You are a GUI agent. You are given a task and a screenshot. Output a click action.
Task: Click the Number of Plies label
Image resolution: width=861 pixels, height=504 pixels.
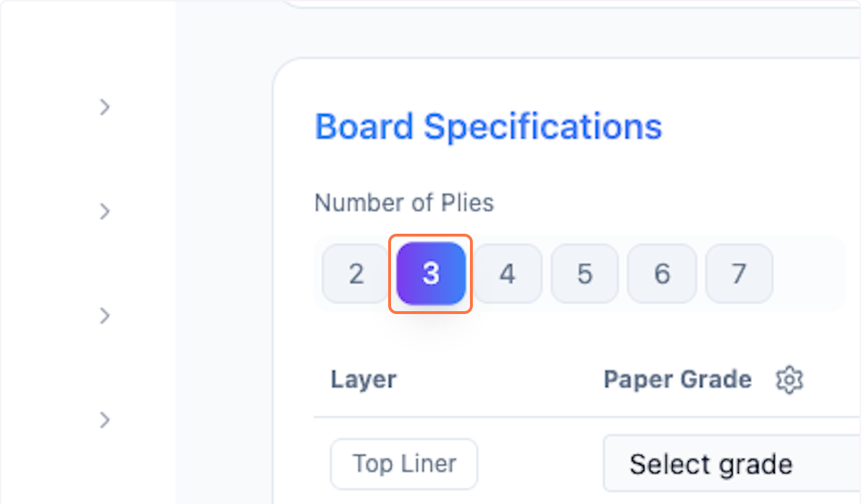tap(404, 203)
